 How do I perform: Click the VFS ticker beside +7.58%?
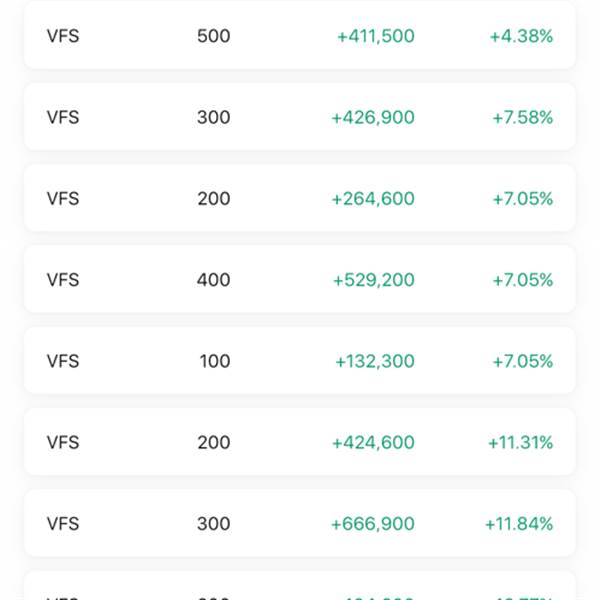[63, 117]
